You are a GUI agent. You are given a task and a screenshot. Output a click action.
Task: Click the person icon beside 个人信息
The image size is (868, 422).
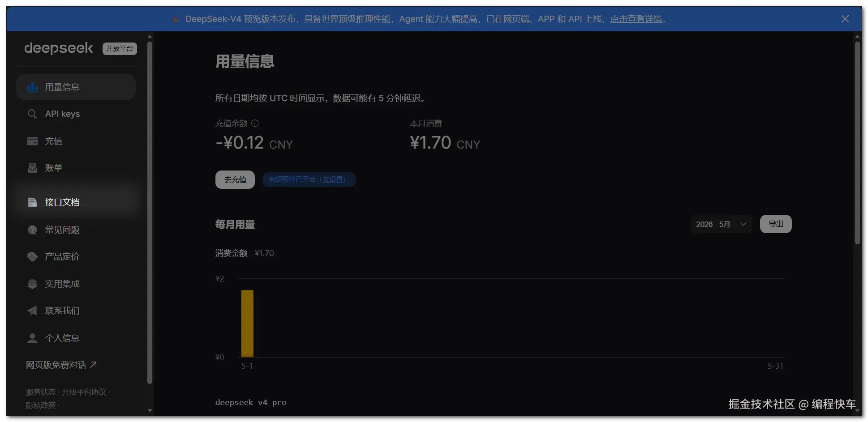pyautogui.click(x=32, y=338)
